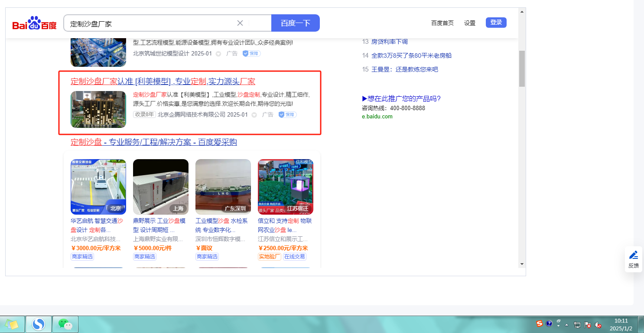Expand the dropdown arrow beside 北京筑城世纪模型设计 2025-01

point(218,54)
